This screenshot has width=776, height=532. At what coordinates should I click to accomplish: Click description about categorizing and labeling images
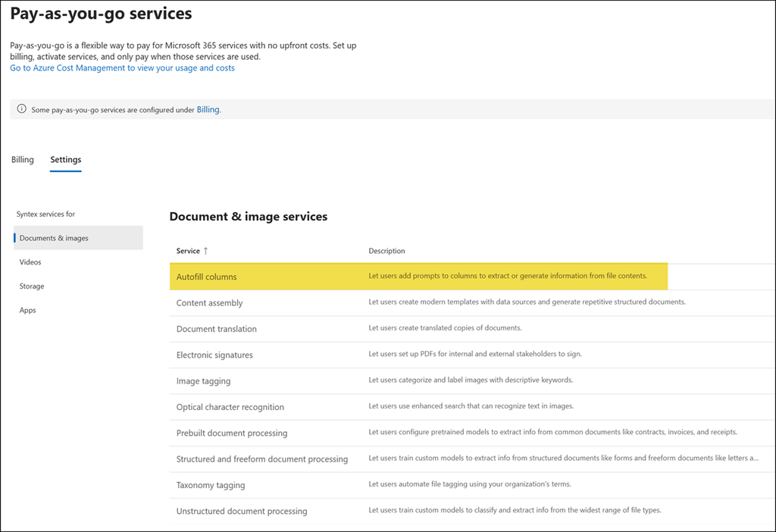tap(471, 380)
